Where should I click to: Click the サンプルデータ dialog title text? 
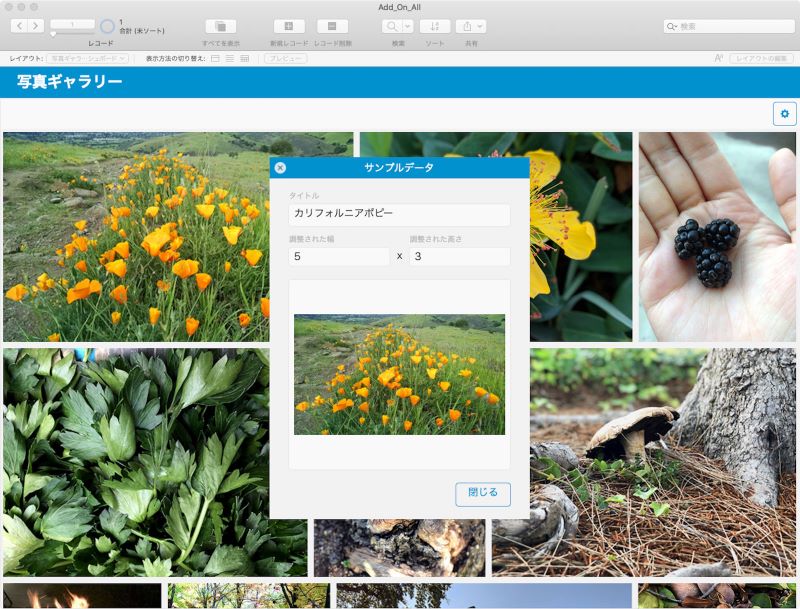[399, 167]
